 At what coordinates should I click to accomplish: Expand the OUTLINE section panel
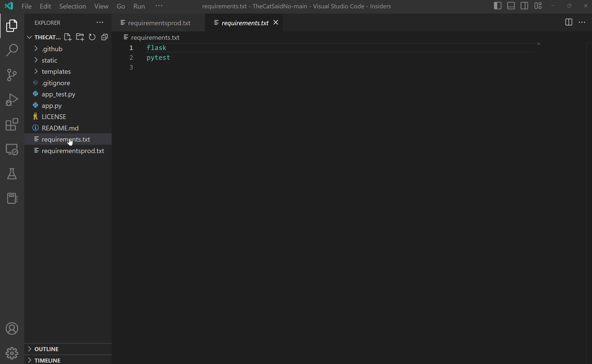tap(30, 348)
